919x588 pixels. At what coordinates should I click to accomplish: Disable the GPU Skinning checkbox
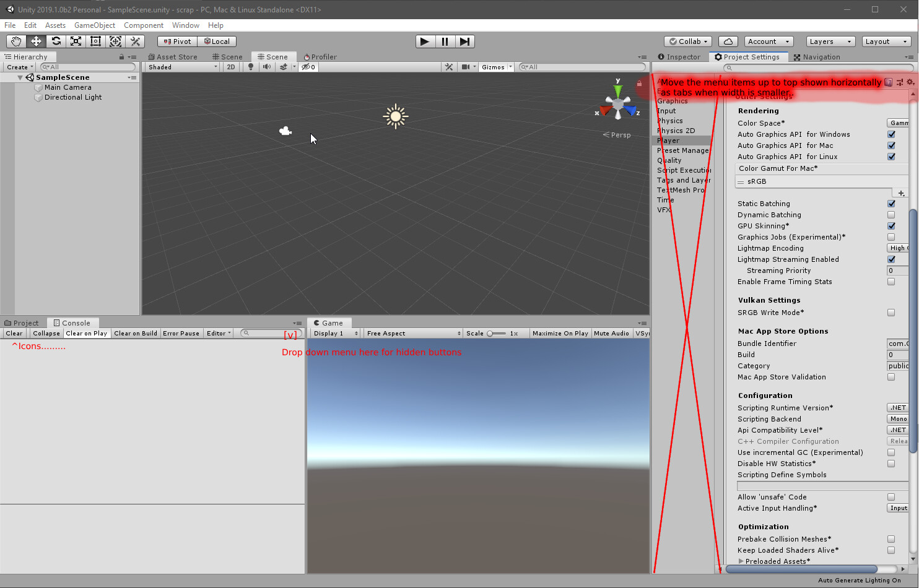point(891,226)
